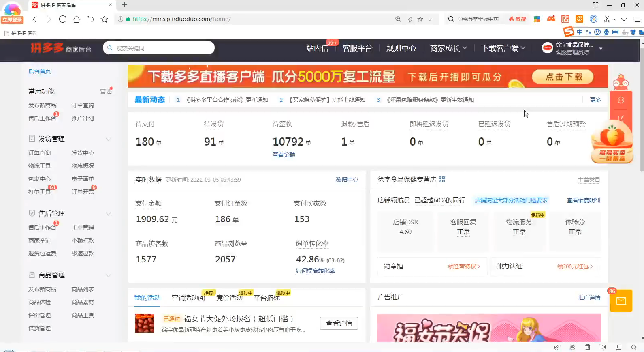Switch to the 竞价活动 tab
Screen dimensions: 644x352
pyautogui.click(x=229, y=298)
